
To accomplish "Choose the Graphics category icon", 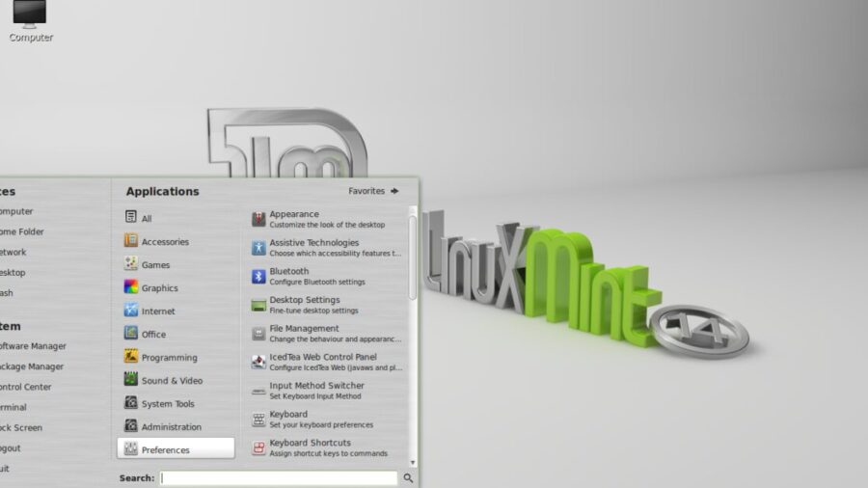I will [x=130, y=286].
